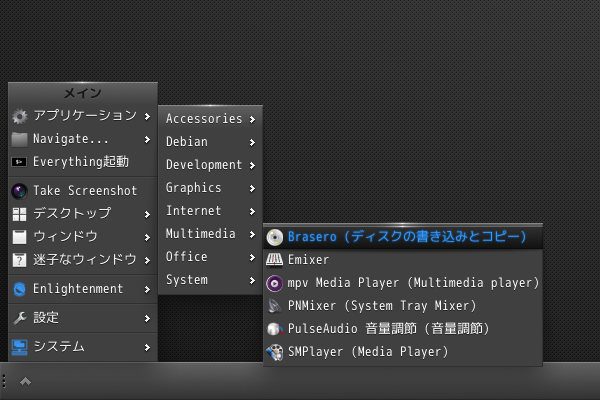Click the PNMixer speaker icon
This screenshot has width=600, height=400.
coord(274,306)
